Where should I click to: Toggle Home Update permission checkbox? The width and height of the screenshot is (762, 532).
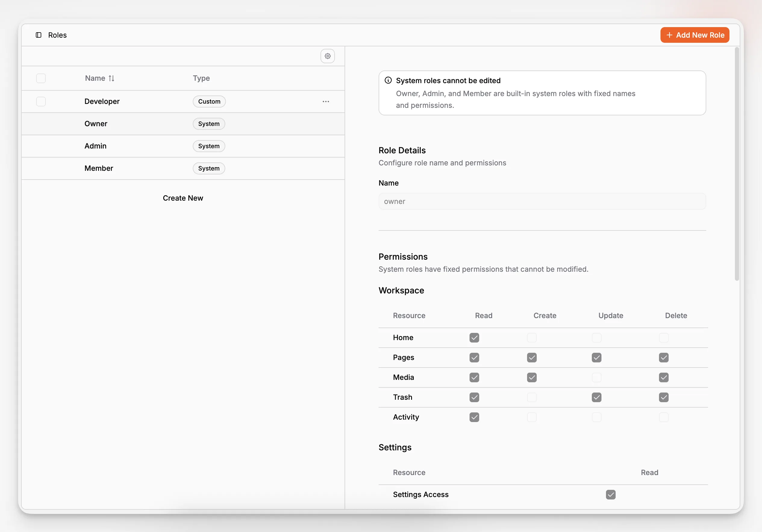pos(596,337)
